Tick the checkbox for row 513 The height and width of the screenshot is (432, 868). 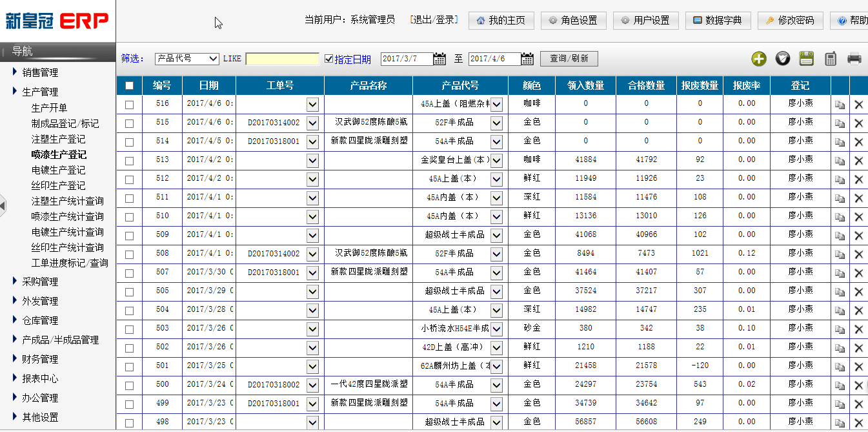130,160
